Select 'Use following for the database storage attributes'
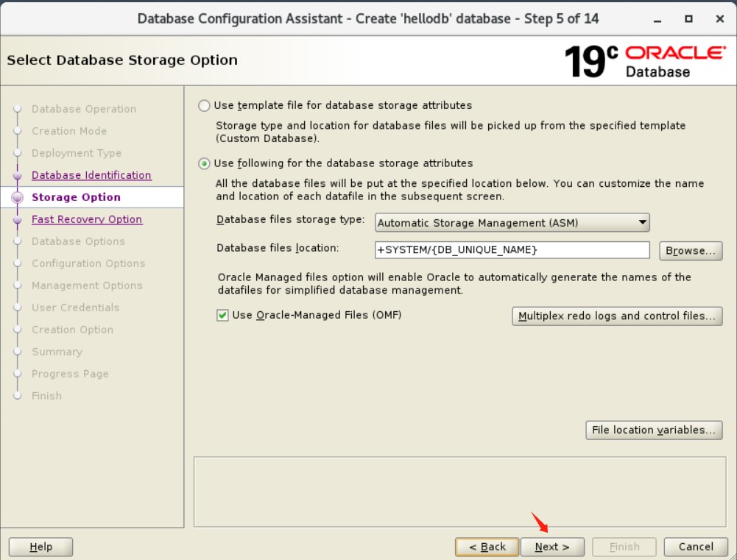 click(204, 163)
